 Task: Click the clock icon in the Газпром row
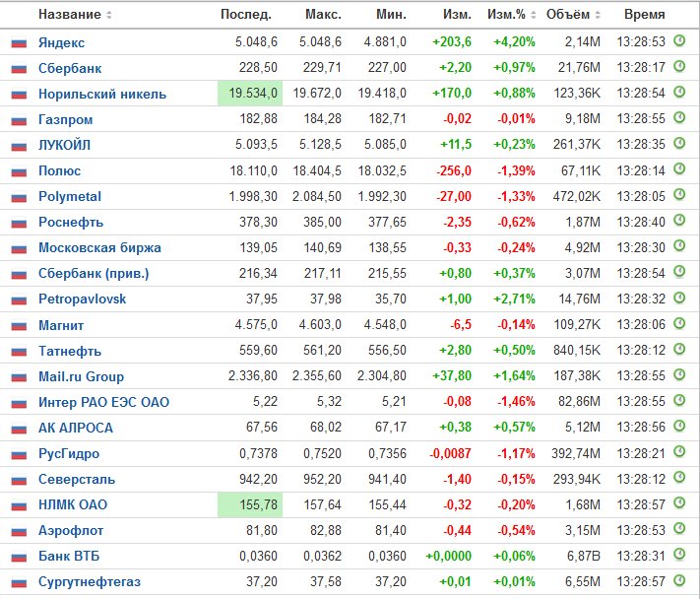pos(679,118)
